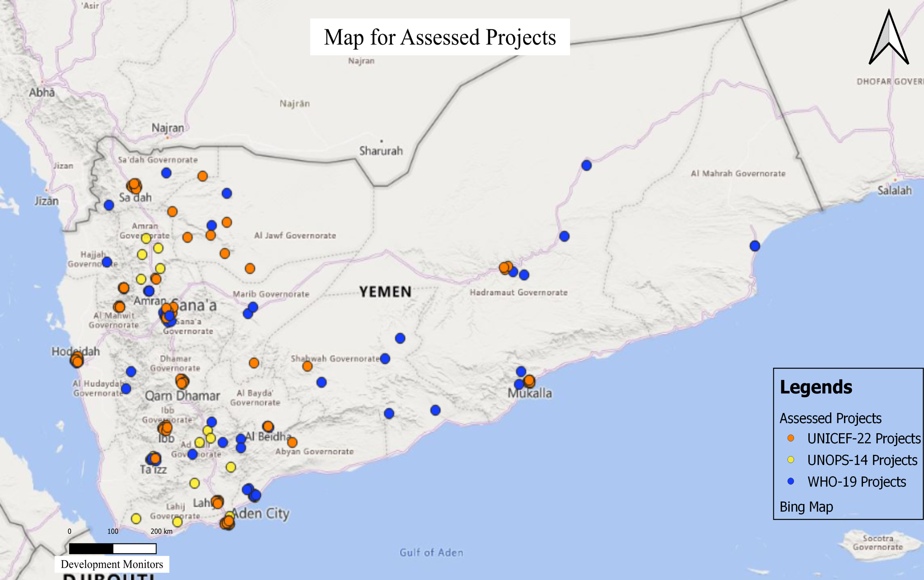Click the 'Al Bayda' Governorate' label

coord(255,398)
